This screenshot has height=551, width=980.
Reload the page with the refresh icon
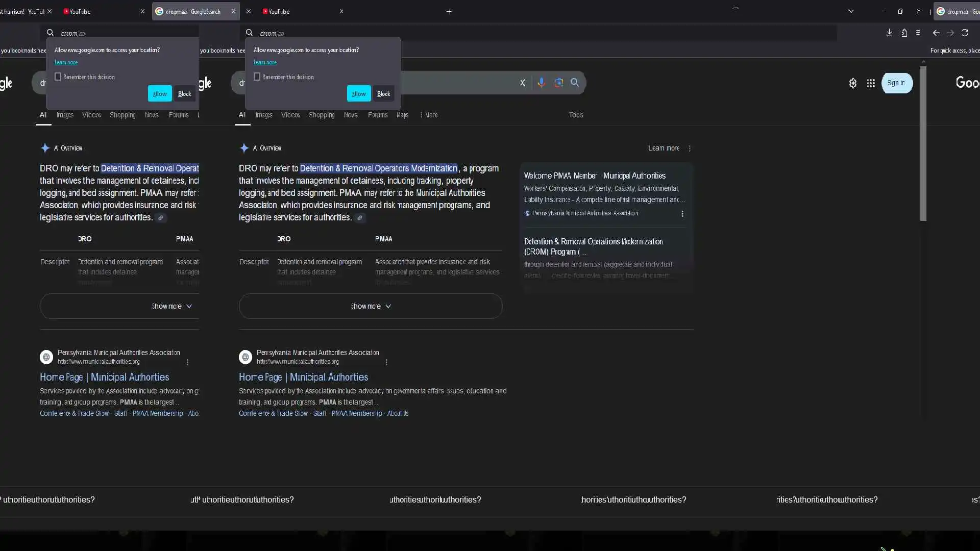(965, 33)
